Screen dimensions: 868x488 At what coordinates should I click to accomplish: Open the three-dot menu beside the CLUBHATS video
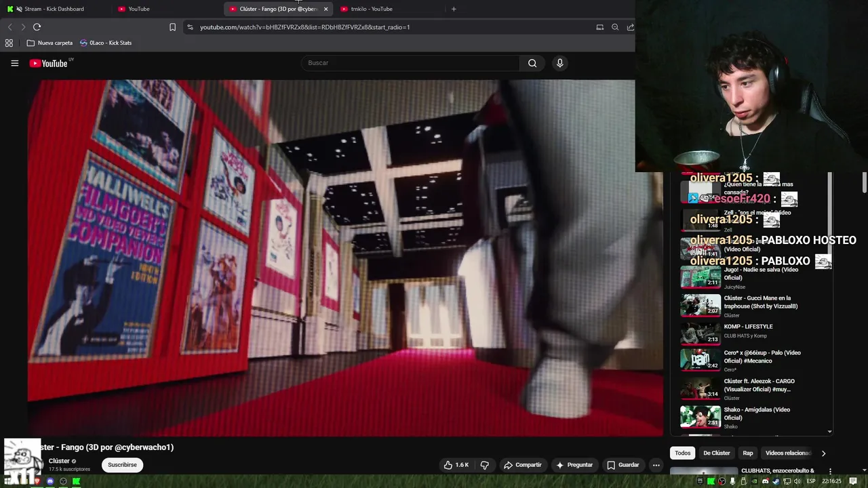830,471
